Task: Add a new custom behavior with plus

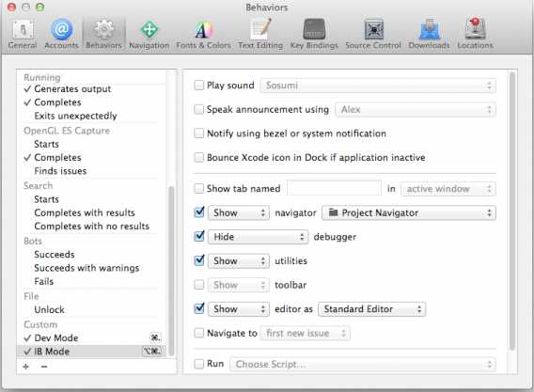Action: pos(26,367)
